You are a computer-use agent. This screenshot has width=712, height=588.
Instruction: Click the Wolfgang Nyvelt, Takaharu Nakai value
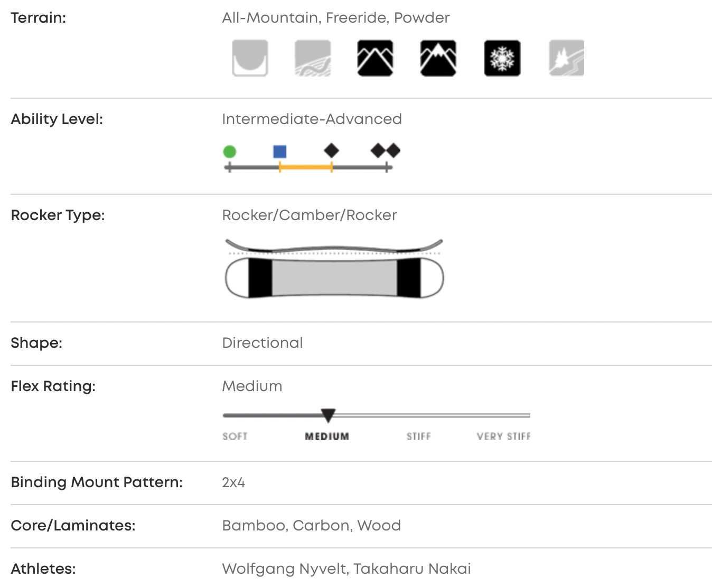346,569
